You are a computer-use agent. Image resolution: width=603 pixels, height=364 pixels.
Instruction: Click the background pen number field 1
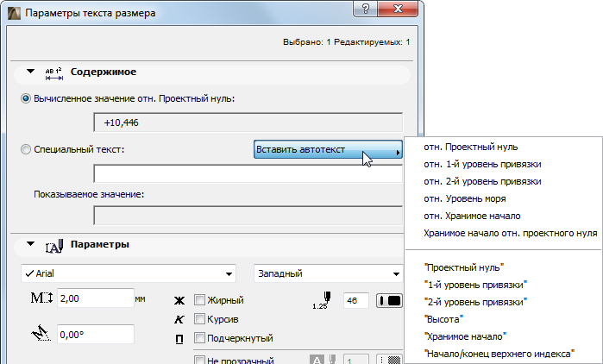click(x=356, y=360)
